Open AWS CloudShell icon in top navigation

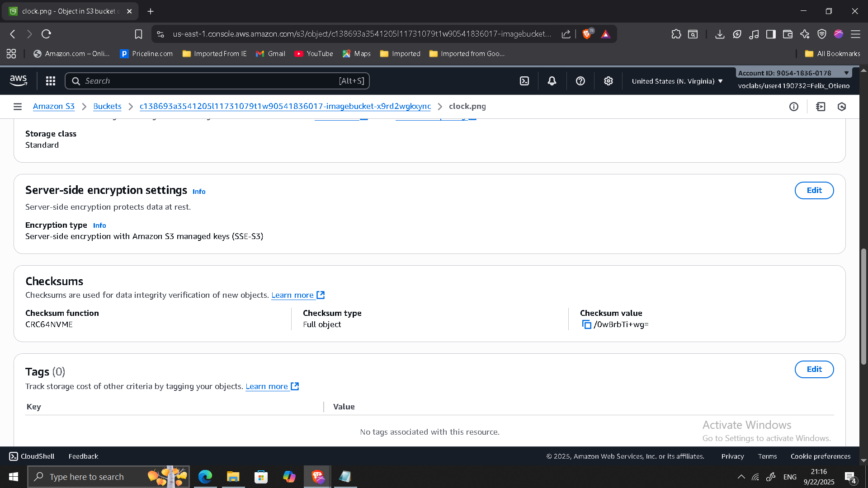pos(524,81)
